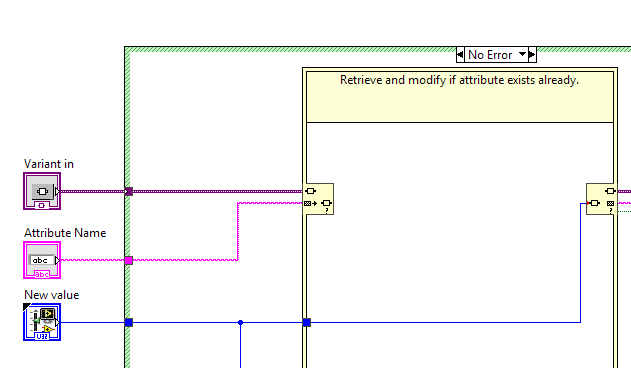Select the Variant in control terminal
The height and width of the screenshot is (368, 631).
point(42,191)
